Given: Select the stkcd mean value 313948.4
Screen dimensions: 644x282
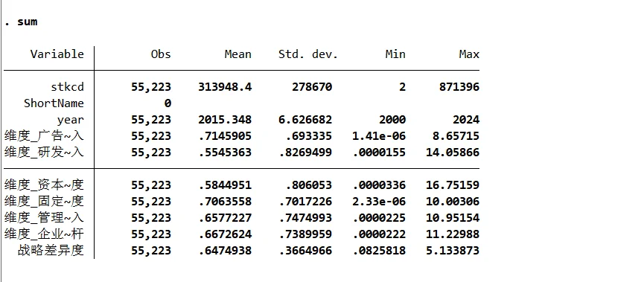Looking at the screenshot, I should click(x=225, y=87).
